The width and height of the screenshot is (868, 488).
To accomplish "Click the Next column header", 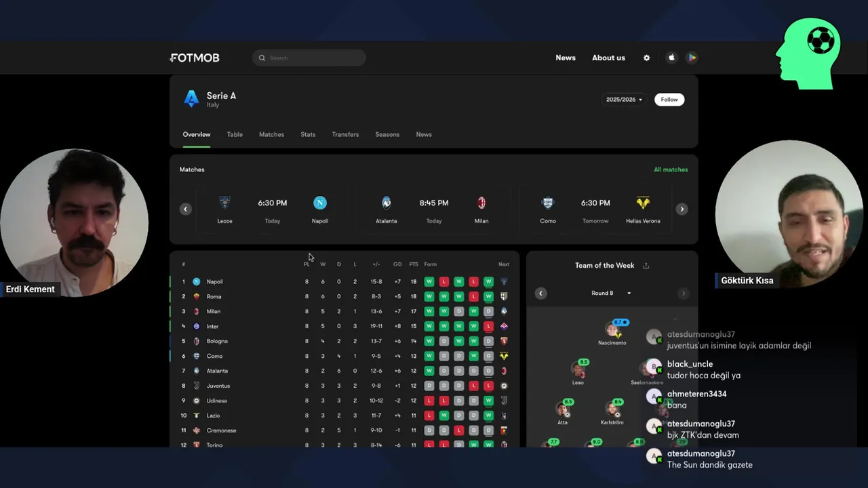I will pos(504,264).
